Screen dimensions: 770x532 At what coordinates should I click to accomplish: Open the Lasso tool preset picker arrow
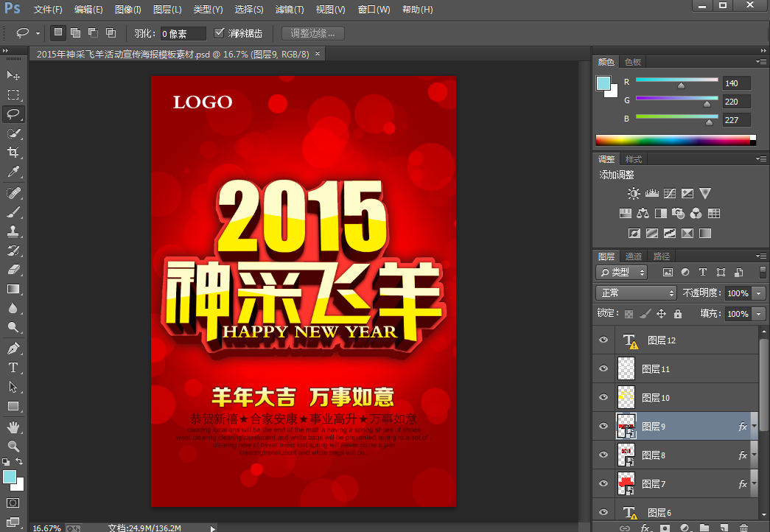[38, 33]
